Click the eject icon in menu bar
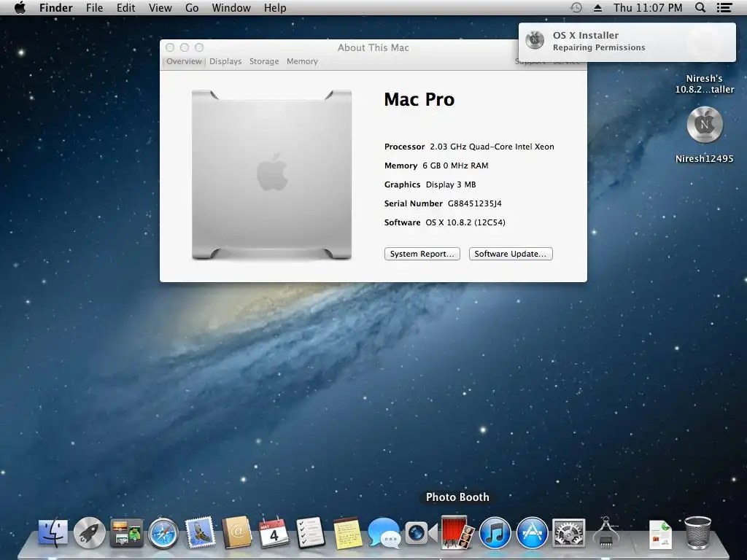Image resolution: width=747 pixels, height=560 pixels. (x=598, y=8)
